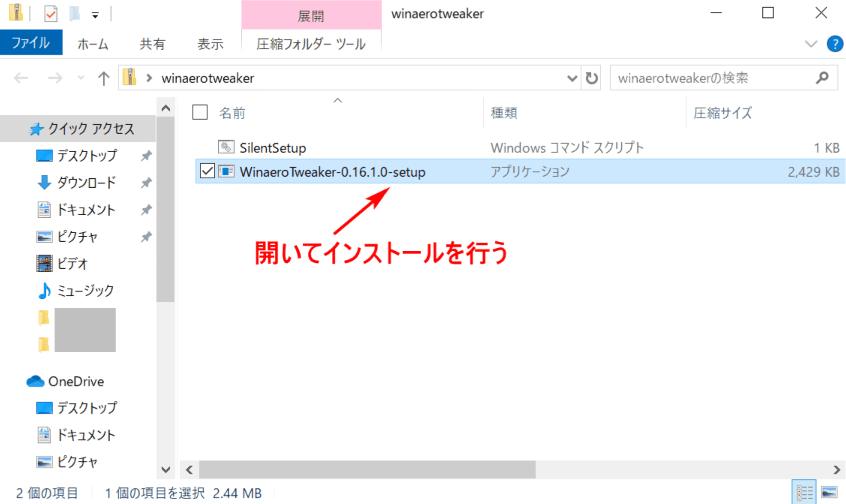Click the horizontal scrollbar left arrow
The height and width of the screenshot is (504, 846).
click(x=189, y=469)
